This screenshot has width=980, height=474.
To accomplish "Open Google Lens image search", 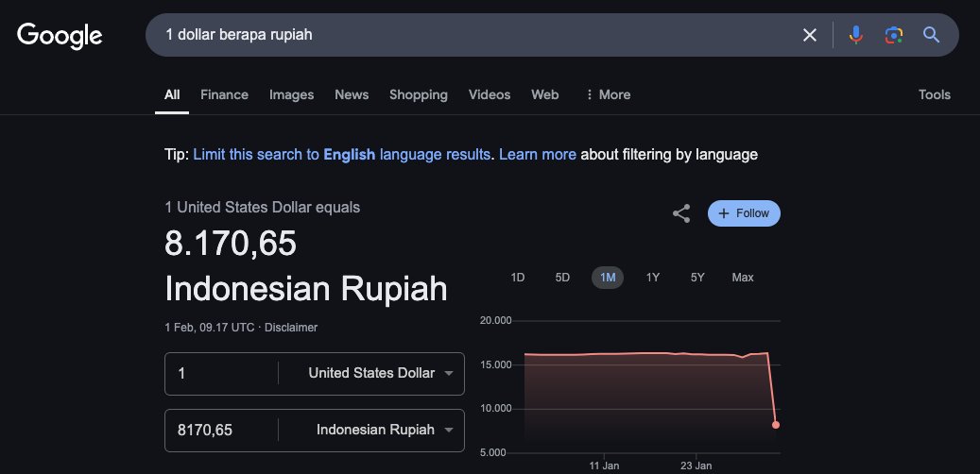I will 894,35.
